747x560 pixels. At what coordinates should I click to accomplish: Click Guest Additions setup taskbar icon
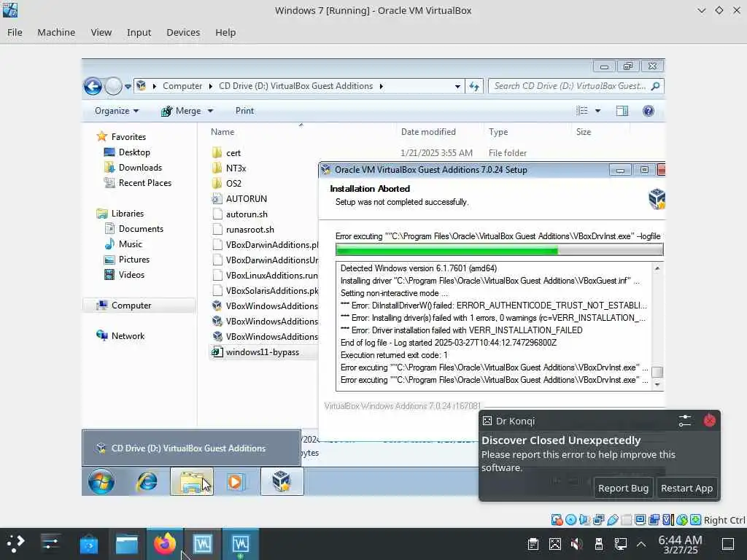click(x=282, y=481)
